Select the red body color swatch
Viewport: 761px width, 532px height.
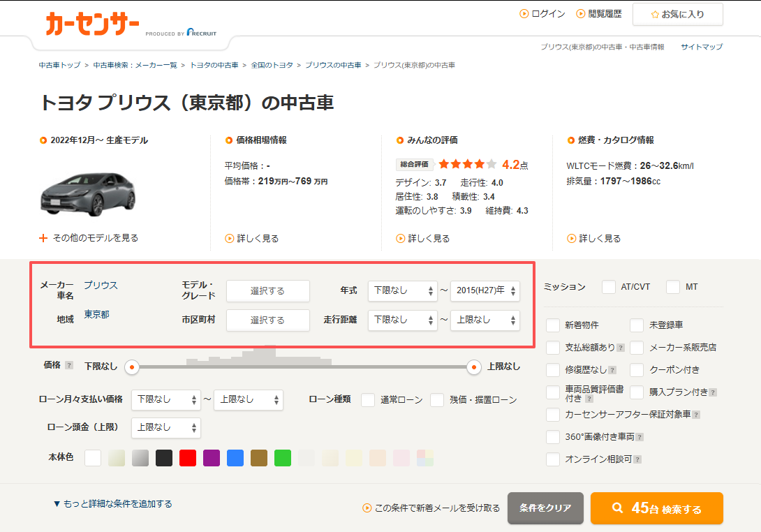point(188,457)
